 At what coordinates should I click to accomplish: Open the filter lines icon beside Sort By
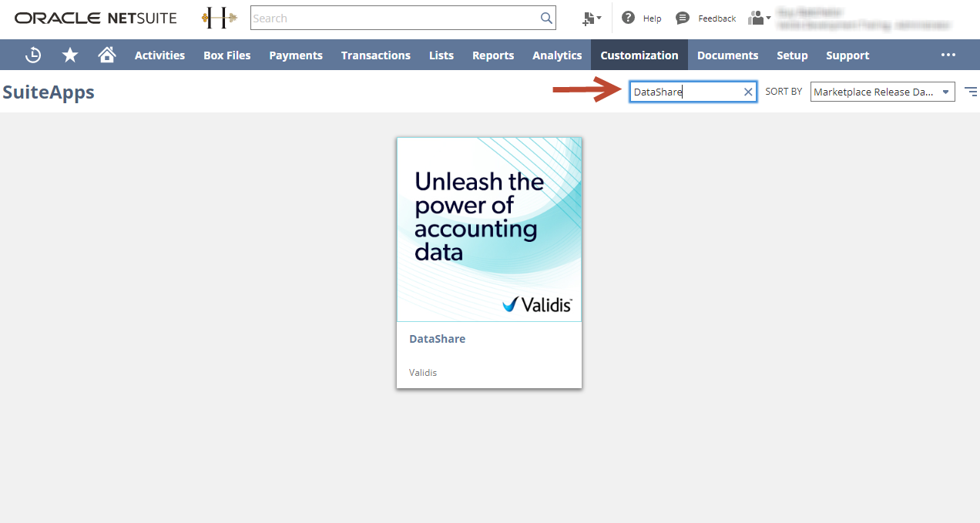[971, 92]
